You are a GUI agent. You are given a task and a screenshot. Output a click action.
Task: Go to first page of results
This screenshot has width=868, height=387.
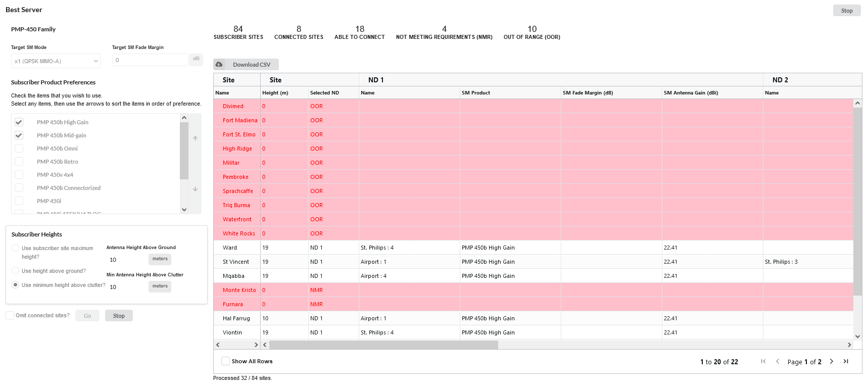763,361
